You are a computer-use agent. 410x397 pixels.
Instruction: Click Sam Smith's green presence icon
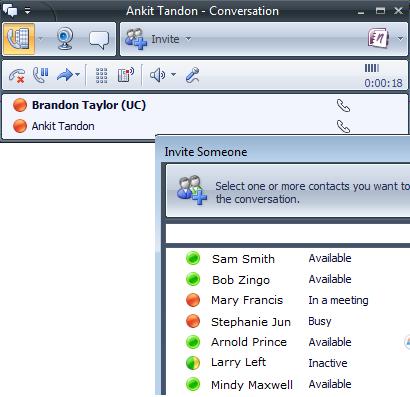click(193, 258)
